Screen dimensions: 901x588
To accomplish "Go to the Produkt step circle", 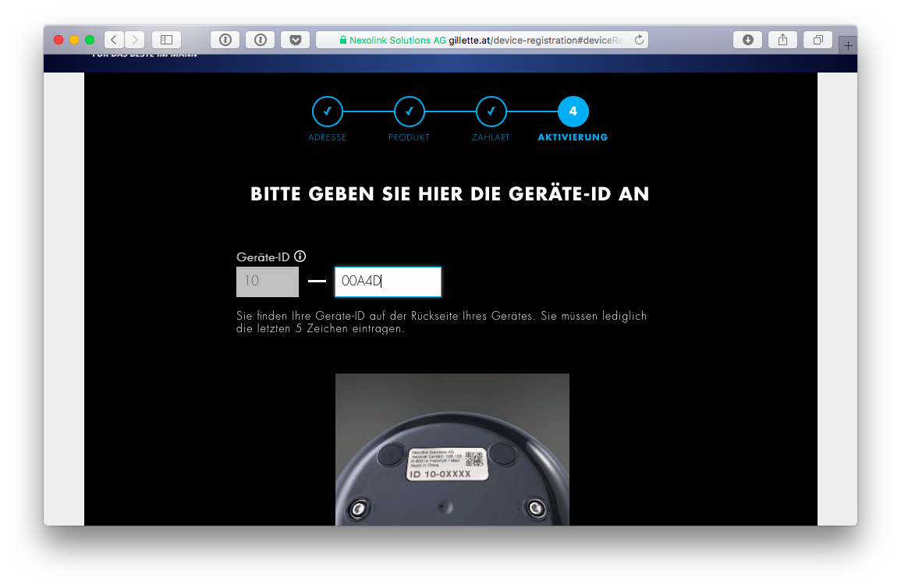I will coord(409,112).
